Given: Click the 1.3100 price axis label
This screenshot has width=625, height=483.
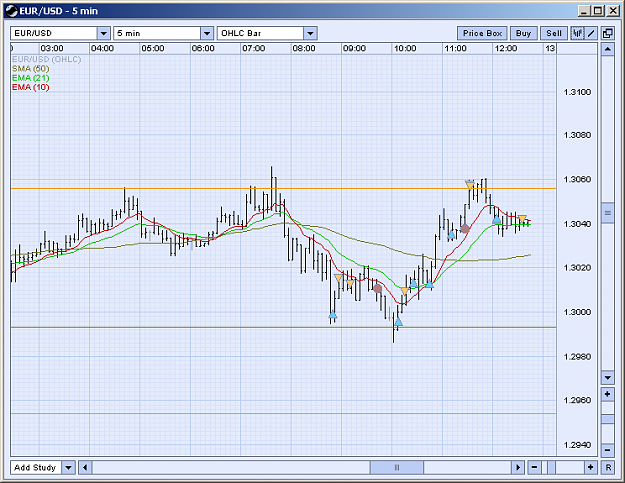Looking at the screenshot, I should (x=577, y=92).
